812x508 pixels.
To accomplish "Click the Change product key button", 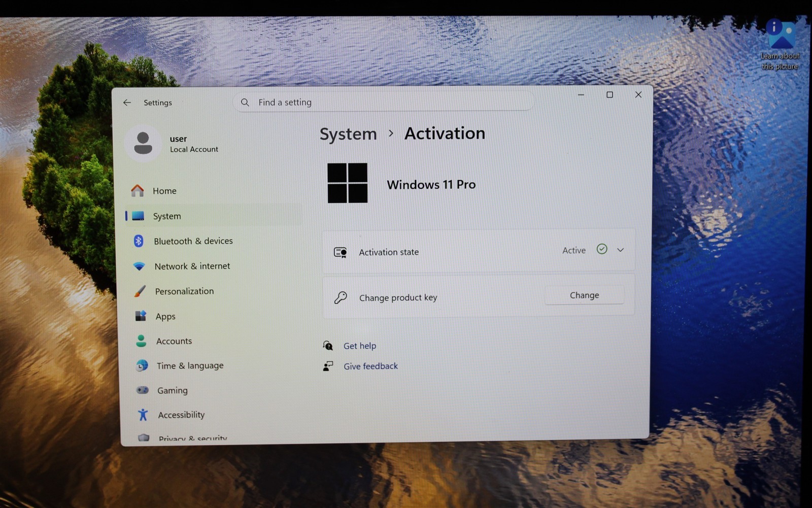I will (x=584, y=295).
